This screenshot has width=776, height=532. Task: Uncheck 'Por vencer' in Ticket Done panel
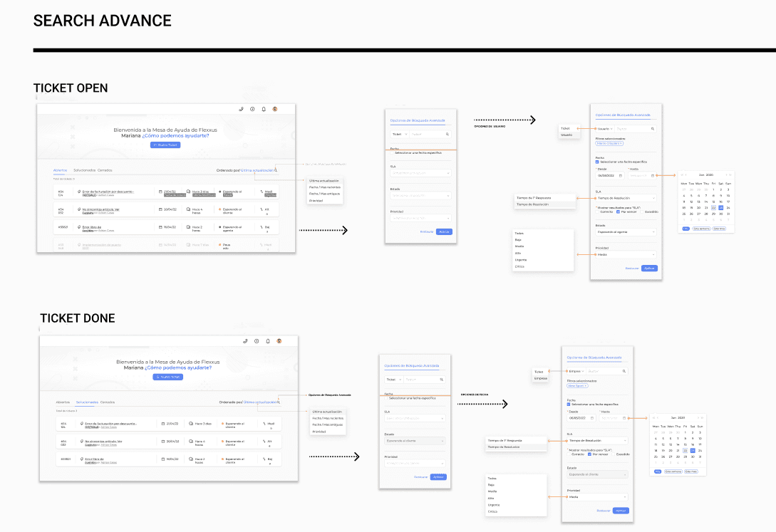[x=589, y=454]
